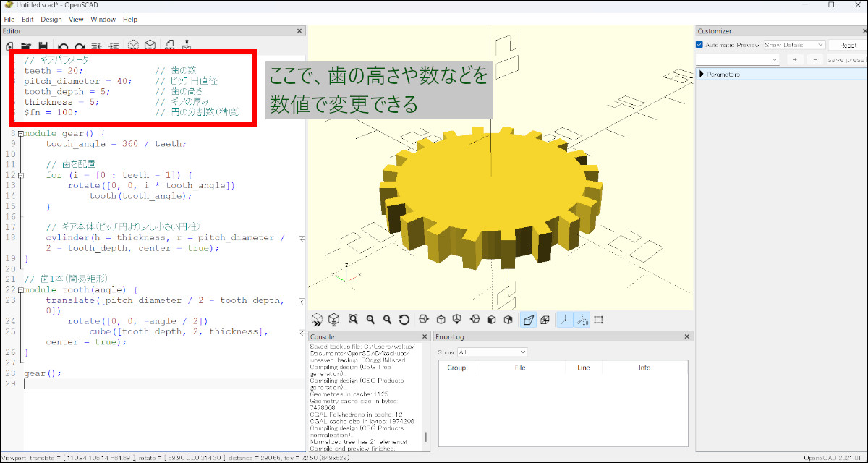Uncheck the Automatic Preview checkbox

pyautogui.click(x=699, y=45)
